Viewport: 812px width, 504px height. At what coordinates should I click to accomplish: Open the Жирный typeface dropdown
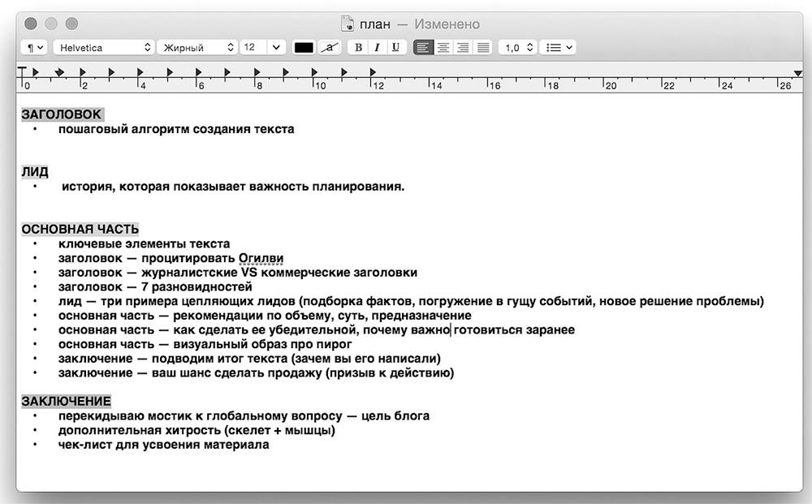(x=198, y=48)
